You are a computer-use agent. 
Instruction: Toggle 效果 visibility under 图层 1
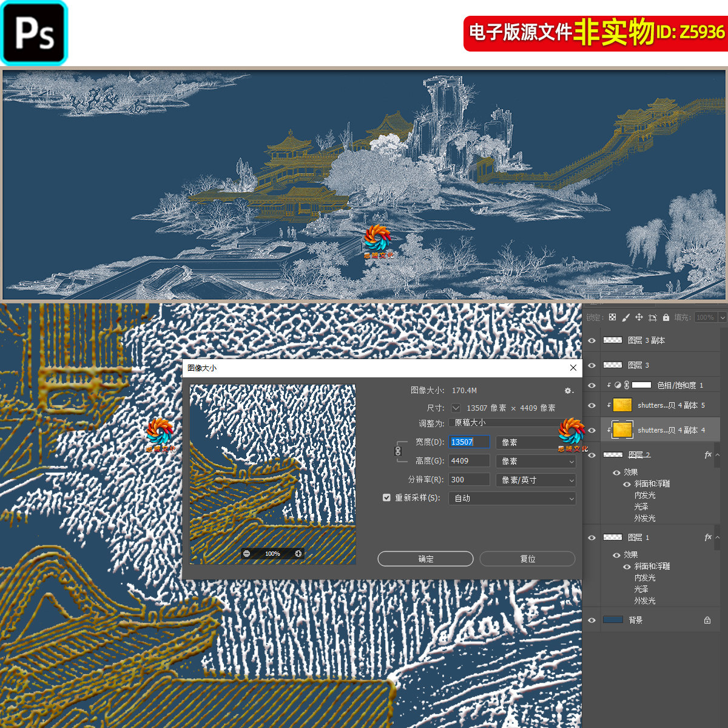tap(616, 555)
